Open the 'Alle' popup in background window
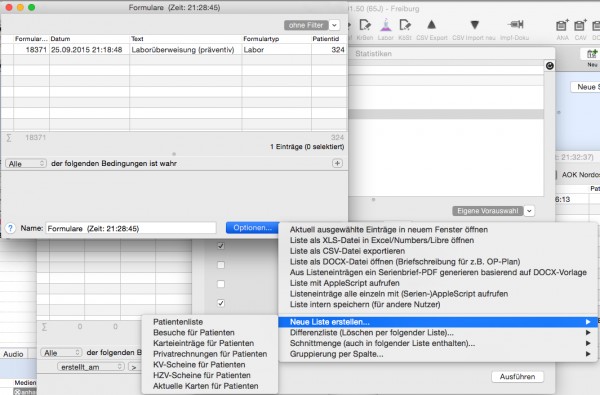 61,353
